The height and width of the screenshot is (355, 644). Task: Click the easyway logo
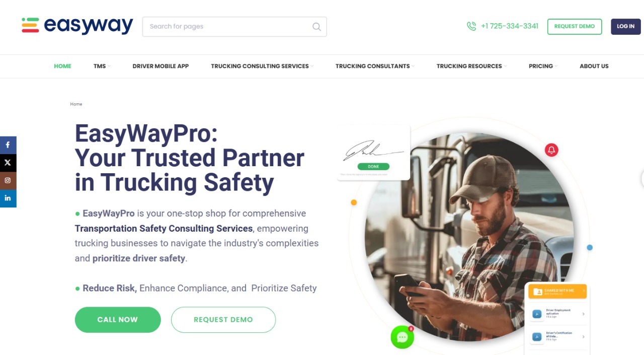(77, 25)
